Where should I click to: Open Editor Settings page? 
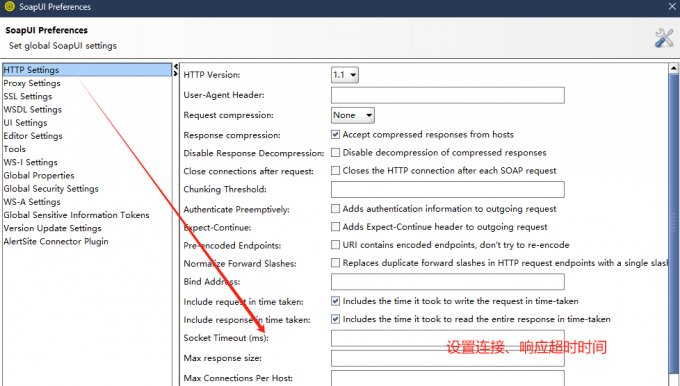33,136
